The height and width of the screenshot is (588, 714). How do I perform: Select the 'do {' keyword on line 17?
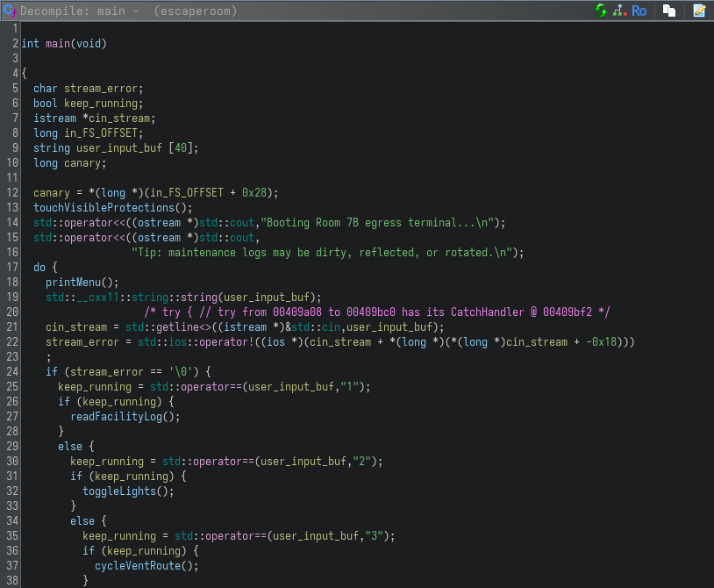[x=46, y=268]
